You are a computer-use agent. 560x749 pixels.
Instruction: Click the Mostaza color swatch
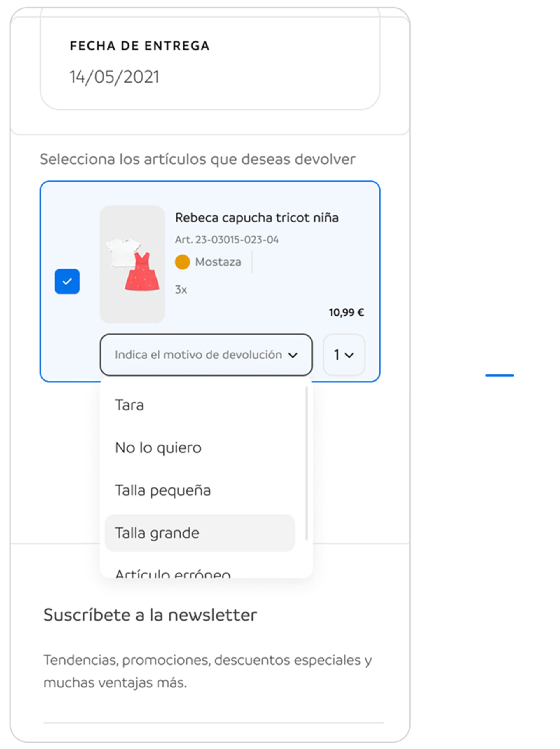pos(182,262)
